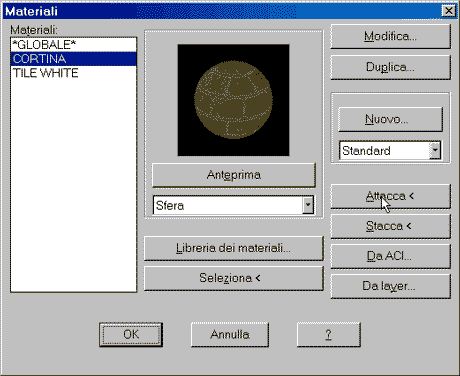Select *GLOBALE* in the materials list
The image size is (460, 376).
[x=73, y=45]
